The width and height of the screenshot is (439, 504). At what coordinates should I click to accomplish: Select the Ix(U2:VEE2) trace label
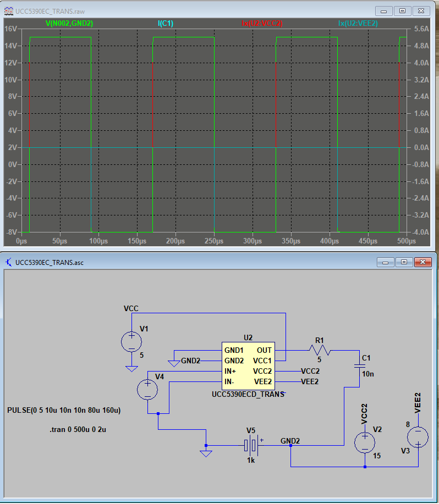[358, 23]
